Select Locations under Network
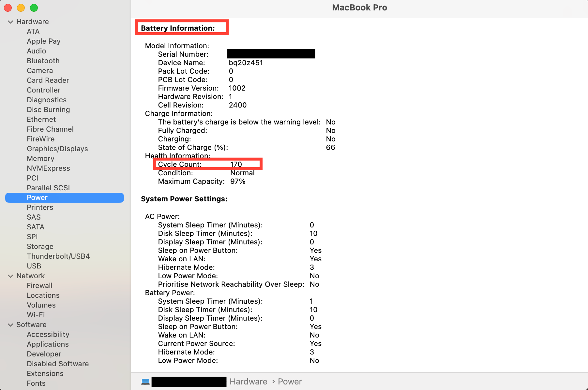The width and height of the screenshot is (588, 390). coord(43,296)
